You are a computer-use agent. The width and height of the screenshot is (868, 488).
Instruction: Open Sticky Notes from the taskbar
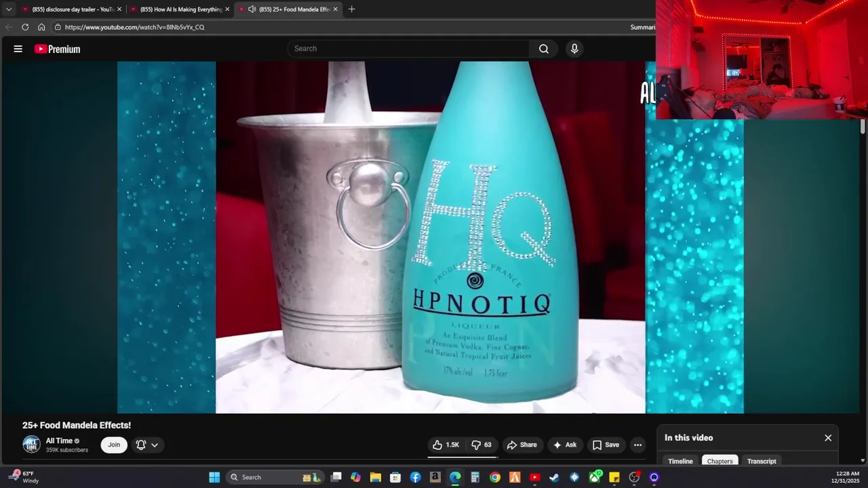click(614, 477)
